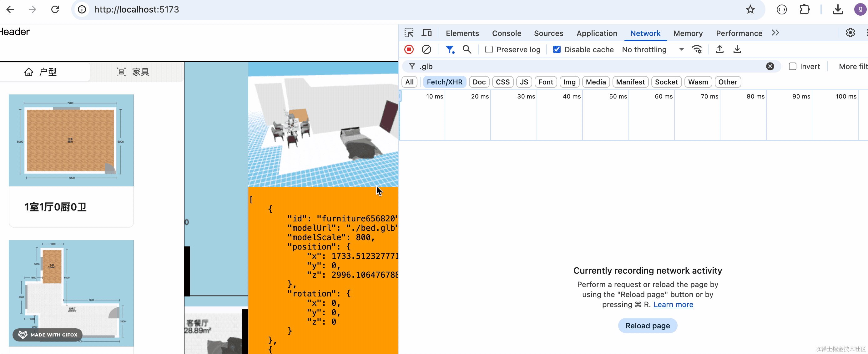Toggle the Fetch/XHR filter
Screen dimensions: 868x354
click(444, 82)
